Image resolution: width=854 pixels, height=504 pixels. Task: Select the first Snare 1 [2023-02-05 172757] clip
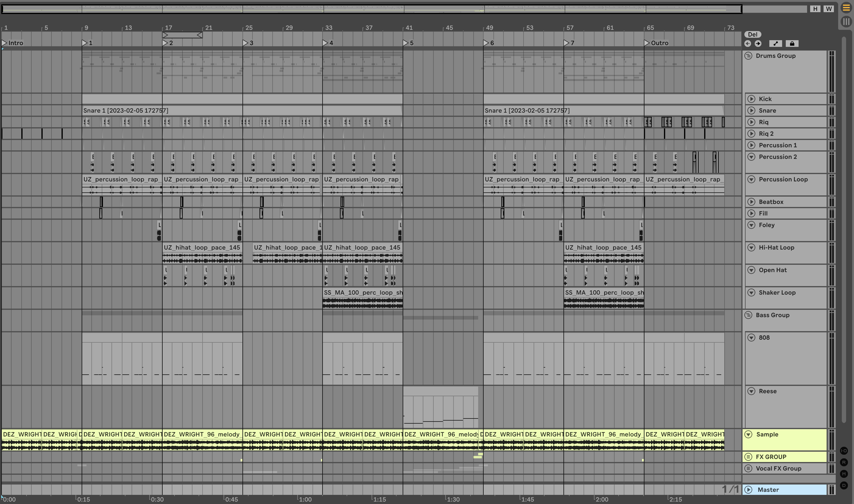point(242,110)
